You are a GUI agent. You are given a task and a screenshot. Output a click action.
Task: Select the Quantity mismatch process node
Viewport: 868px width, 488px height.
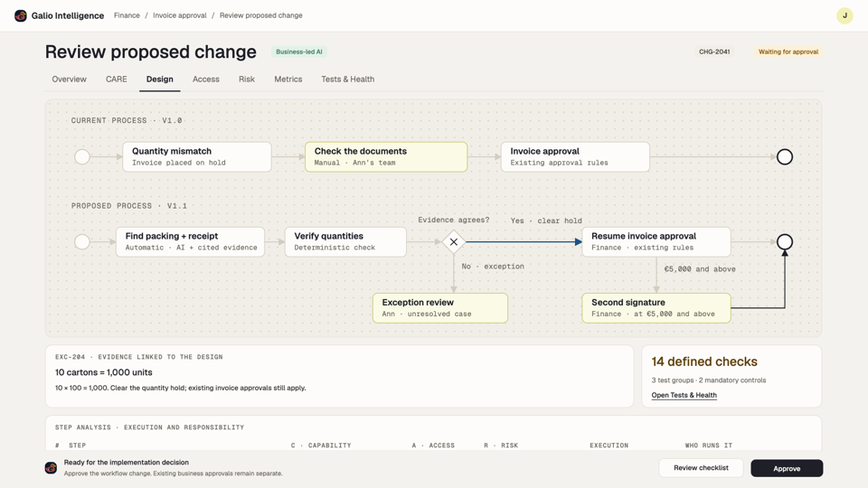coord(197,156)
